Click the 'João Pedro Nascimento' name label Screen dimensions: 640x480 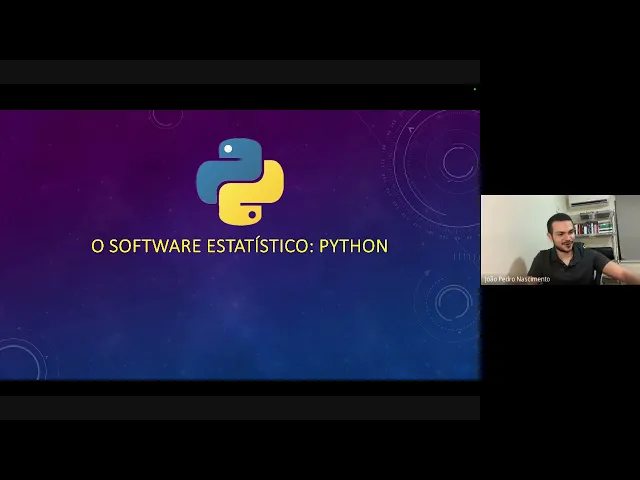(517, 279)
